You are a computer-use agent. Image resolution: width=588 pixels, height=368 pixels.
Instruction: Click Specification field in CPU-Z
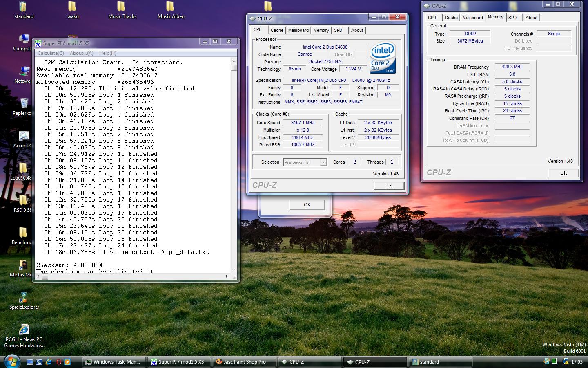[341, 80]
